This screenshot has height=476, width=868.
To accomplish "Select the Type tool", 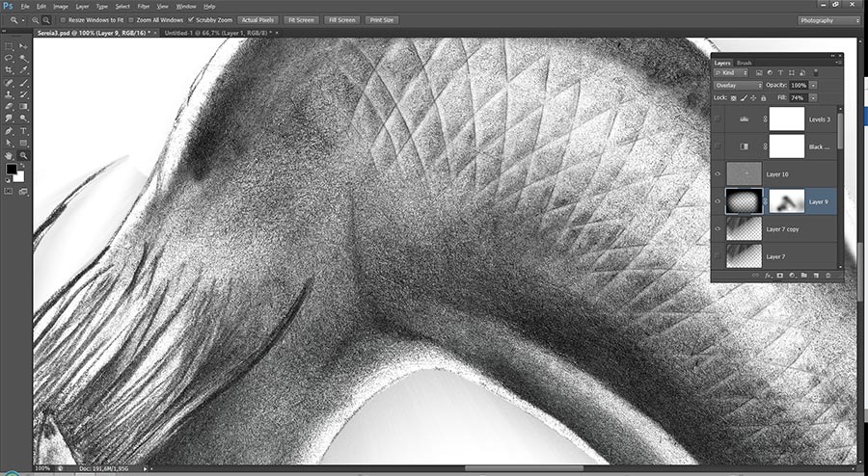I will coord(23,131).
